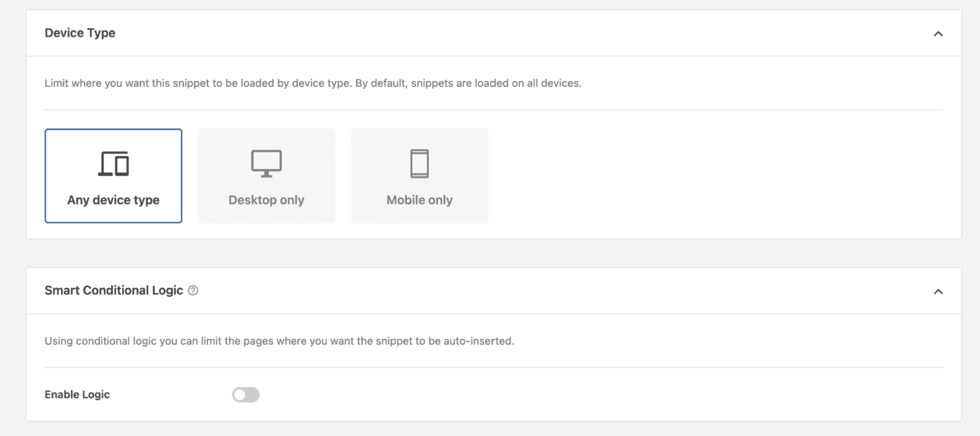Image resolution: width=980 pixels, height=436 pixels.
Task: Choose the 'Desktop only' option
Action: click(266, 176)
